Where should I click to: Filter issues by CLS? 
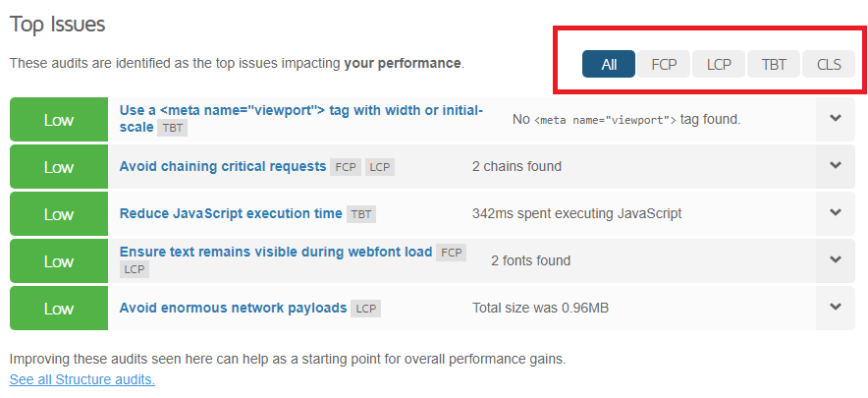pos(829,64)
